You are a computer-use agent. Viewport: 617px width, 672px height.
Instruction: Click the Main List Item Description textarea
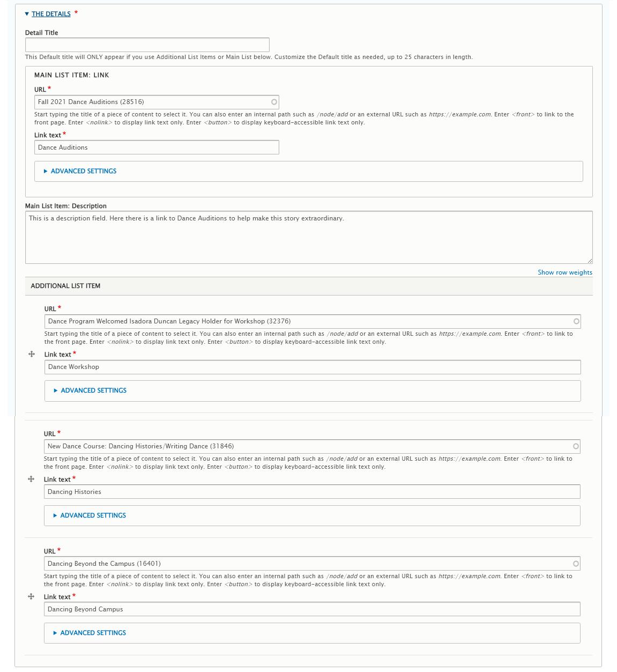click(309, 236)
